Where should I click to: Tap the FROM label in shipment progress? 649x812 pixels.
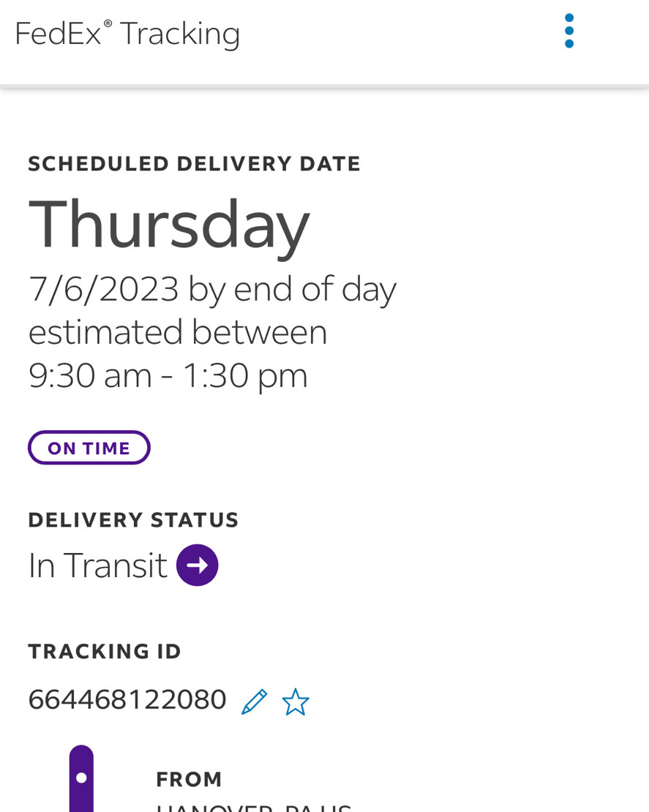pos(189,779)
